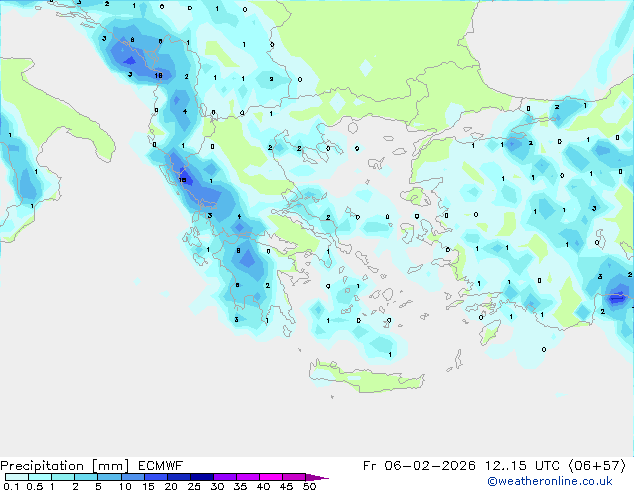Click the "[mm]" unit label
Image resolution: width=634 pixels, height=490 pixels.
pos(111,466)
